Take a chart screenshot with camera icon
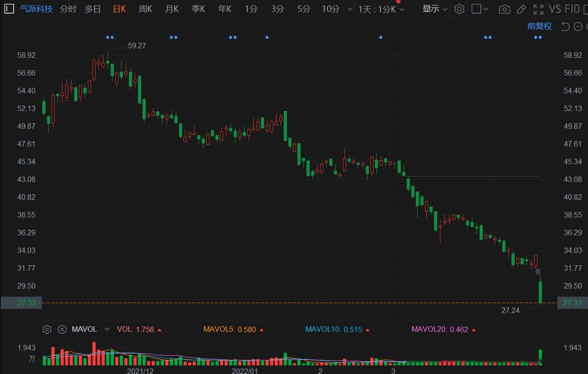Screen dimensions: 588x374 [x=504, y=9]
